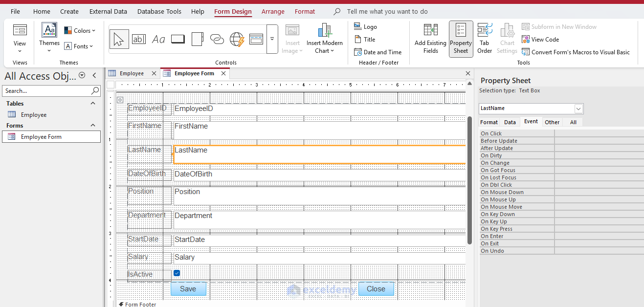
Task: Open the Format ribbon tab
Action: [305, 11]
